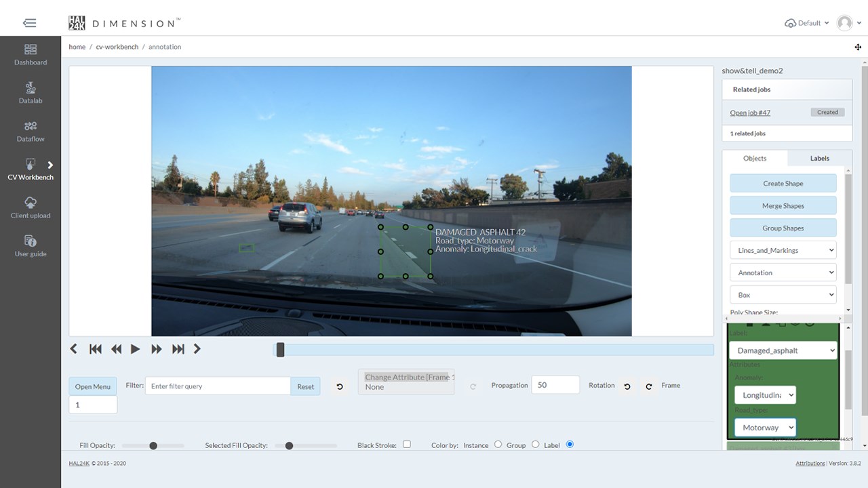Image resolution: width=868 pixels, height=488 pixels.
Task: Switch to the Labels tab
Action: 820,158
